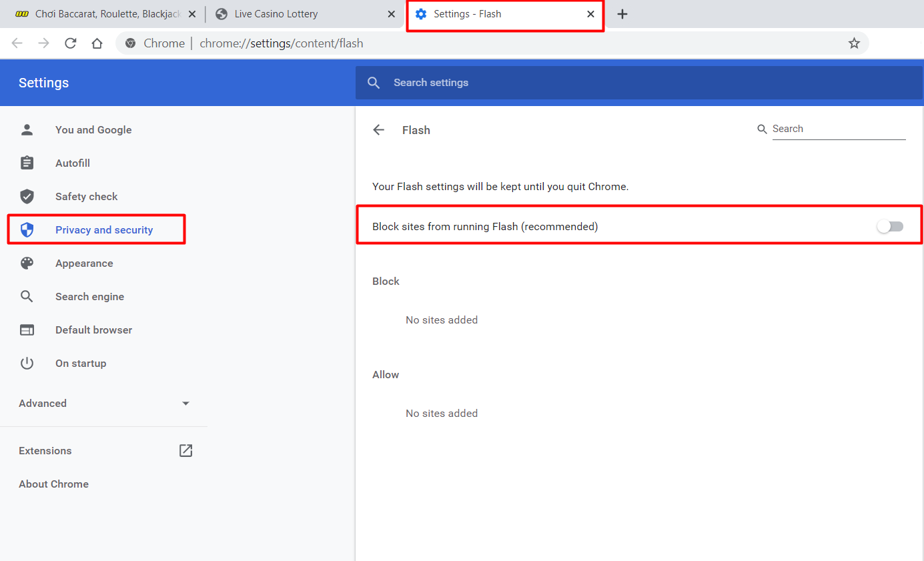924x561 pixels.
Task: Click the window icon for Default browser
Action: 27,330
